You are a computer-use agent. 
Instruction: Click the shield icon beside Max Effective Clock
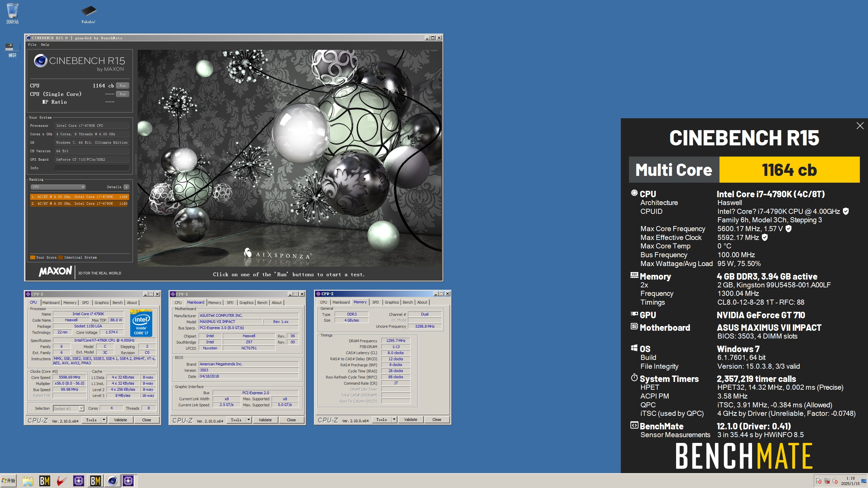pos(765,237)
